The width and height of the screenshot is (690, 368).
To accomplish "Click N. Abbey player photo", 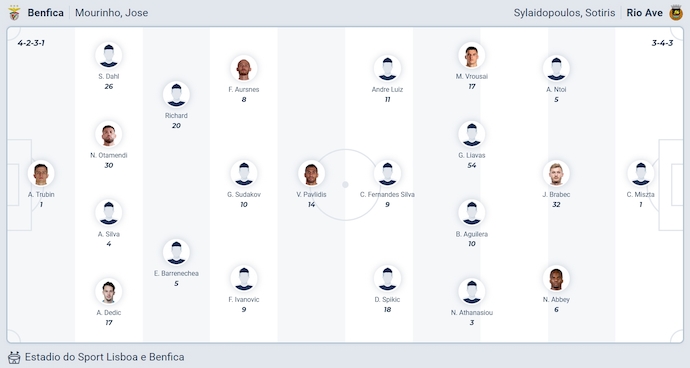I will pos(556,278).
